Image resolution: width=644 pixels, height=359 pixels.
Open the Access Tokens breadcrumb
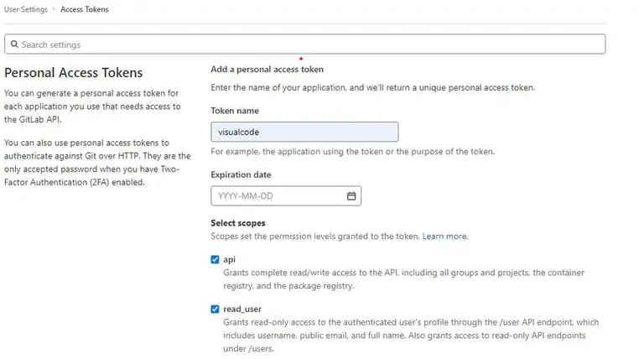[84, 9]
